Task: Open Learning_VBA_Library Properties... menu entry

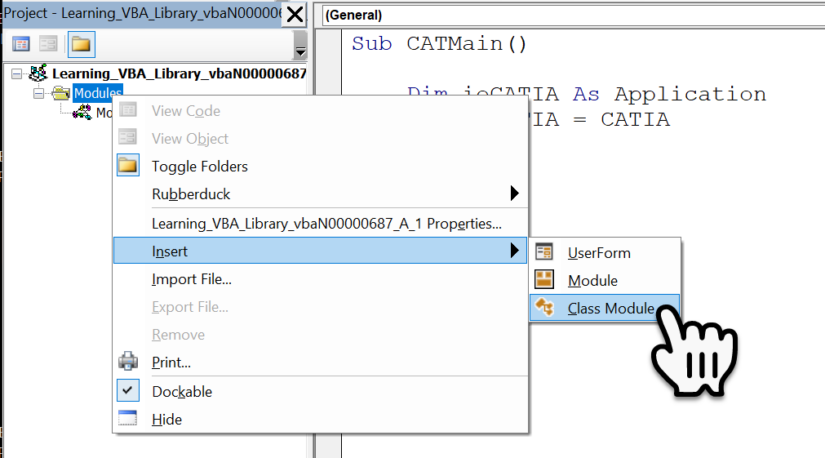Action: tap(326, 224)
